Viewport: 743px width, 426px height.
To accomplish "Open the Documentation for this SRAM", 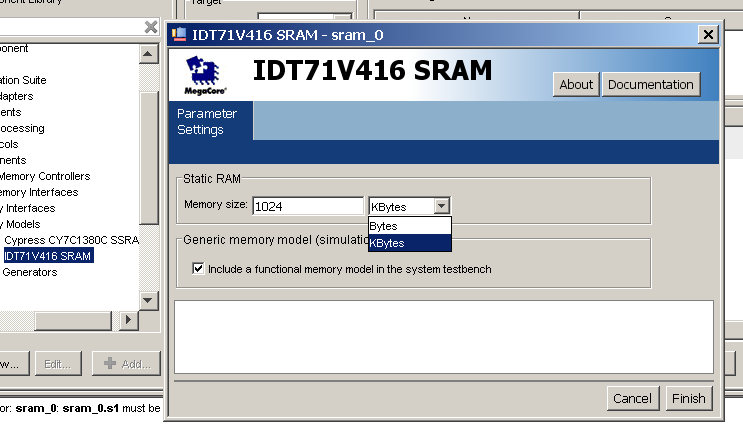I will [651, 84].
